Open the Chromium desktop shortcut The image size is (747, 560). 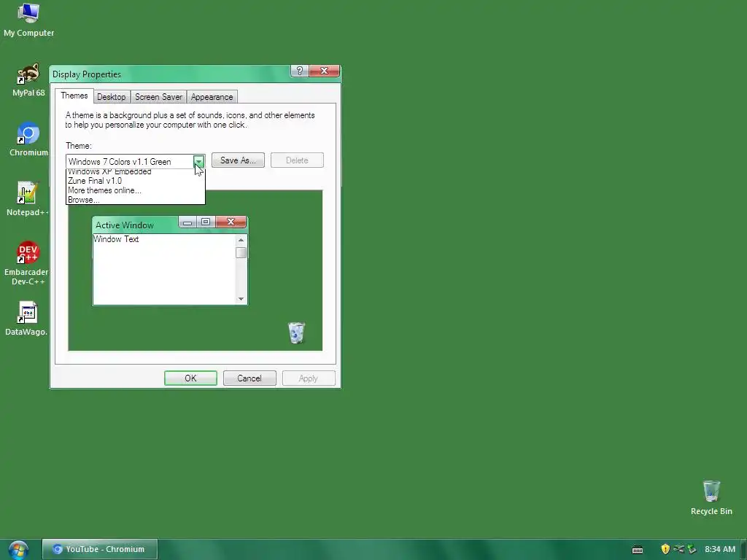(28, 139)
